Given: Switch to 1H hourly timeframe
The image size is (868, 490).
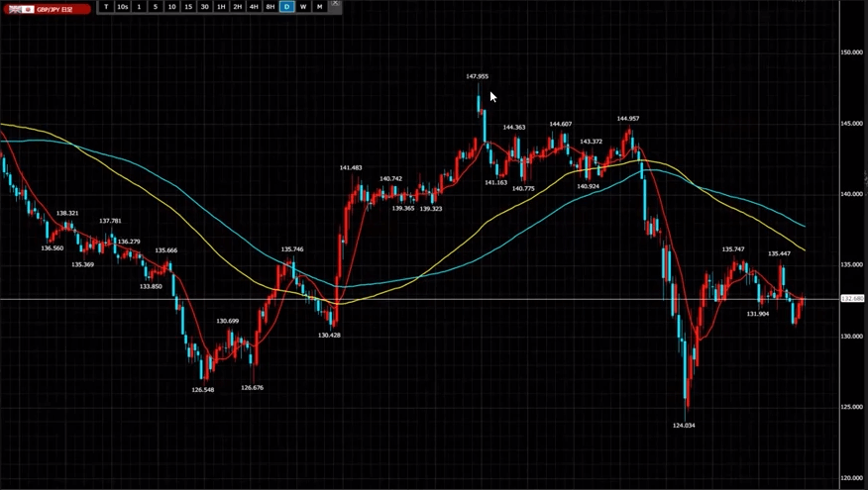Looking at the screenshot, I should coord(222,7).
